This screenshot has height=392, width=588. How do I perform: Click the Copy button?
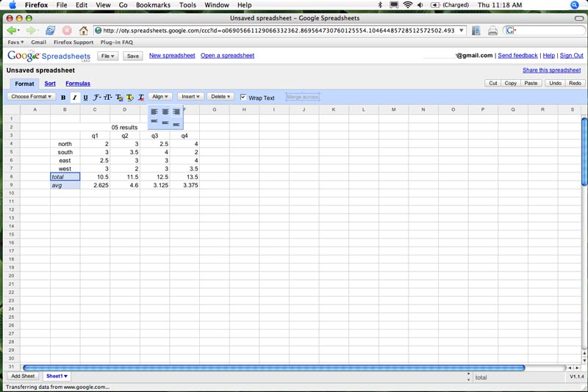tap(510, 83)
